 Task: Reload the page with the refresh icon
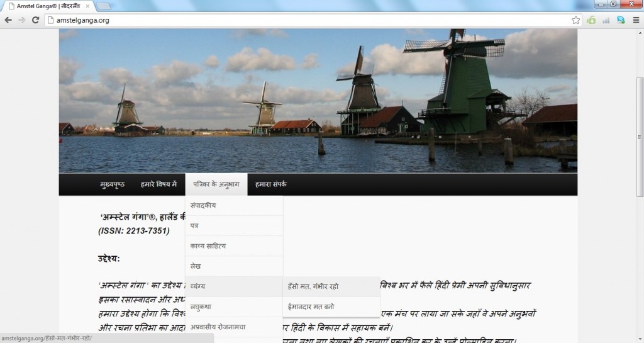36,20
